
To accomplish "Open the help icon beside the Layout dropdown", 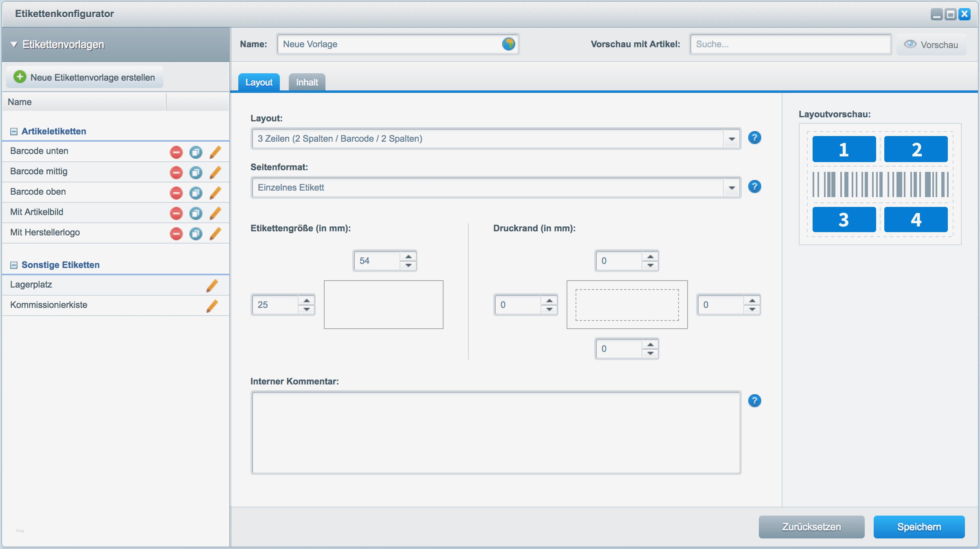I will tap(754, 138).
